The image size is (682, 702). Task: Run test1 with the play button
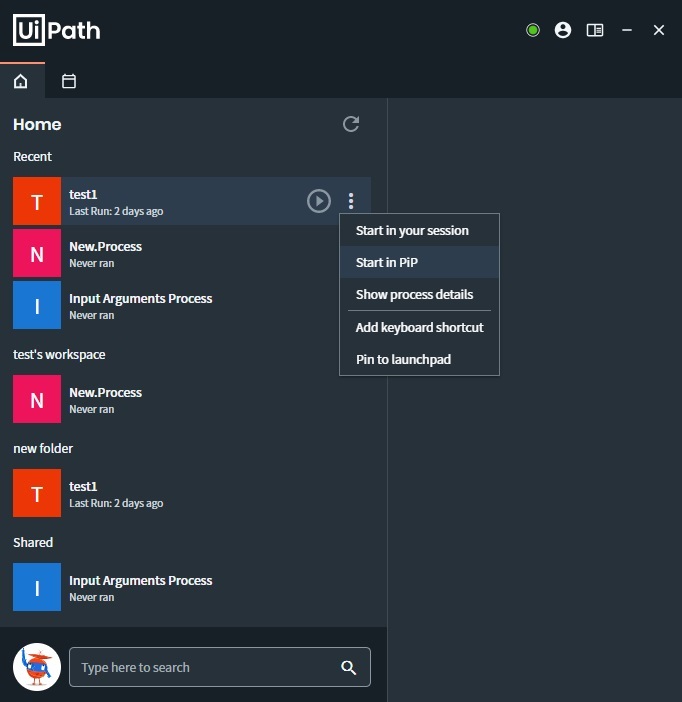[319, 201]
